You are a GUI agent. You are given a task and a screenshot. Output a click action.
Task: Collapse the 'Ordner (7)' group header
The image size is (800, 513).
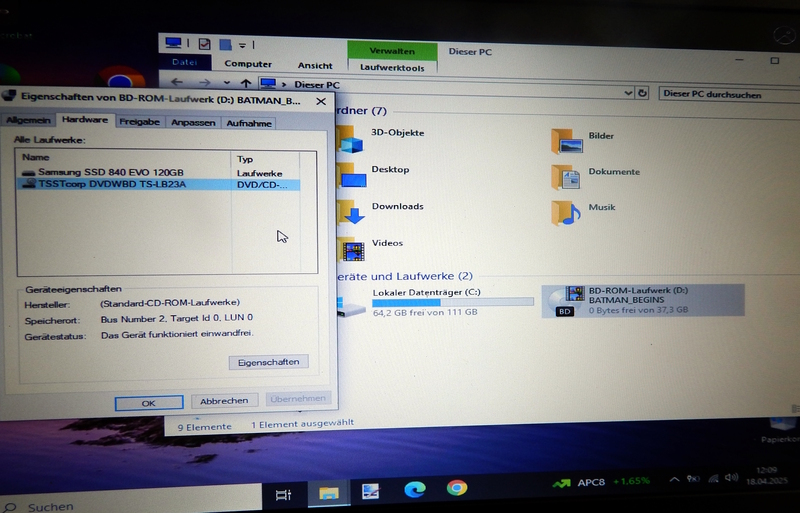(362, 110)
